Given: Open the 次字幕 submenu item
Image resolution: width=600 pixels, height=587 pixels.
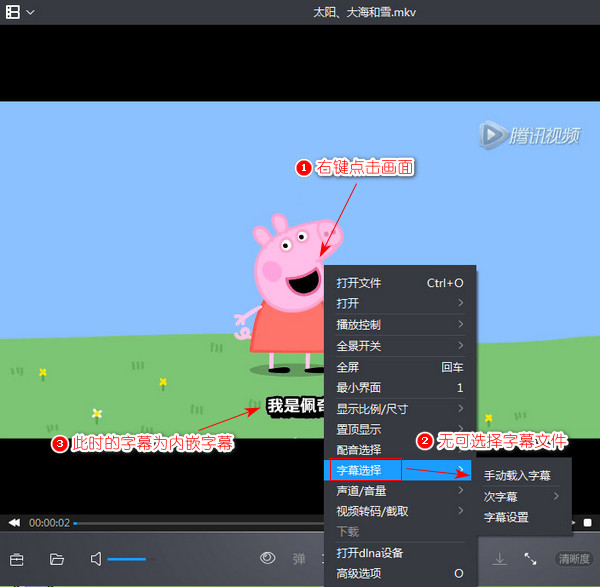Looking at the screenshot, I should click(x=522, y=497).
